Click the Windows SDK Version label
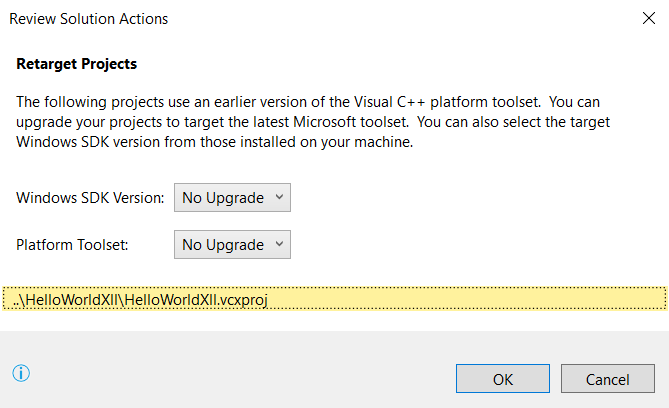Image resolution: width=669 pixels, height=408 pixels. coord(90,198)
